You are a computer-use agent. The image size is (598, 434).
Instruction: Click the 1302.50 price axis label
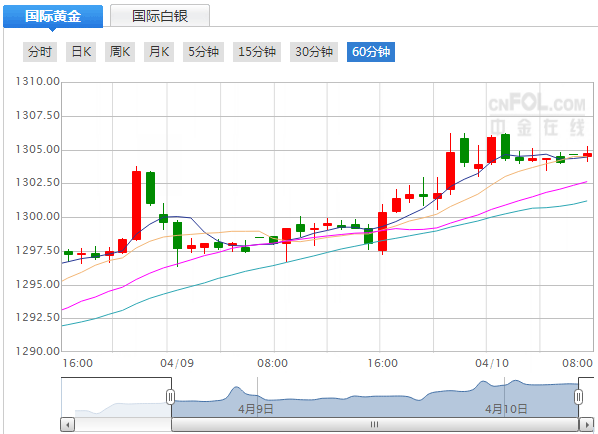click(38, 182)
